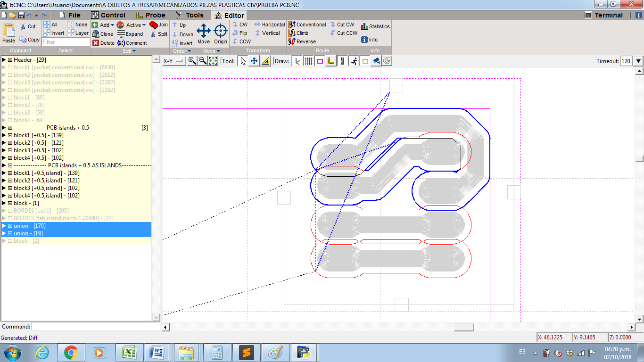Open the Terminal tab
This screenshot has height=362, width=644.
[604, 15]
